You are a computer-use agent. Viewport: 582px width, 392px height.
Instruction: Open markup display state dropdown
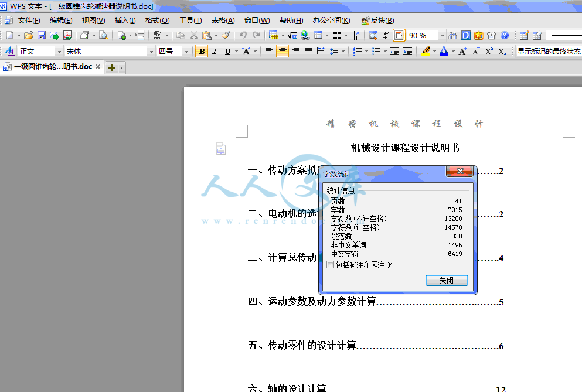(549, 51)
